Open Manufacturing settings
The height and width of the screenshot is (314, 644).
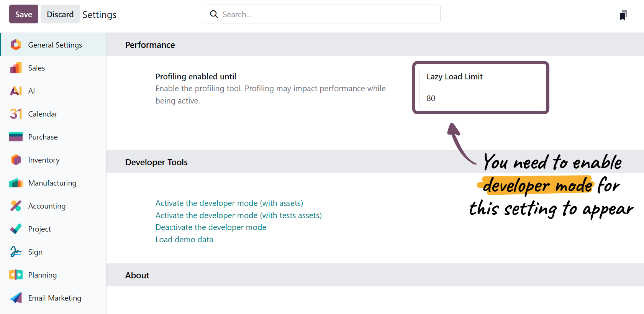click(x=53, y=182)
